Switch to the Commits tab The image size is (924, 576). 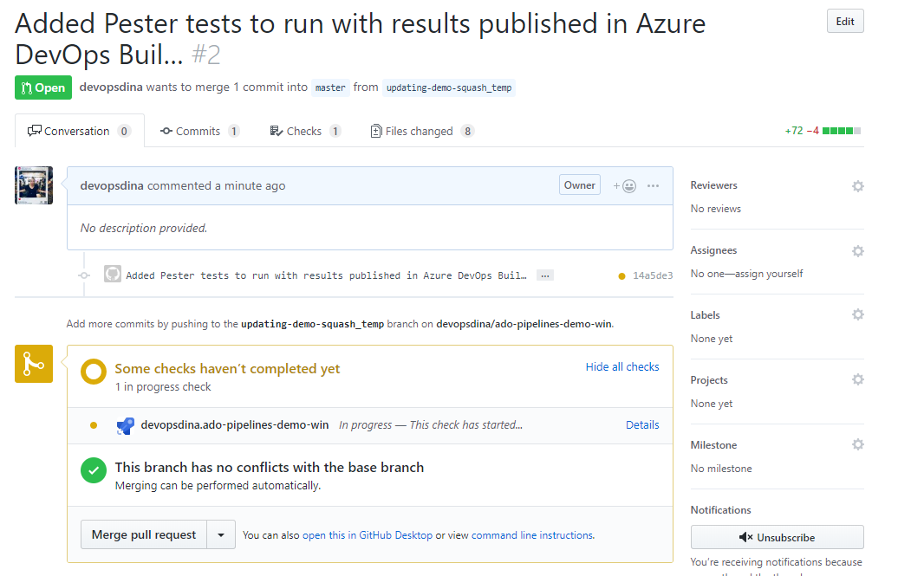tap(199, 131)
